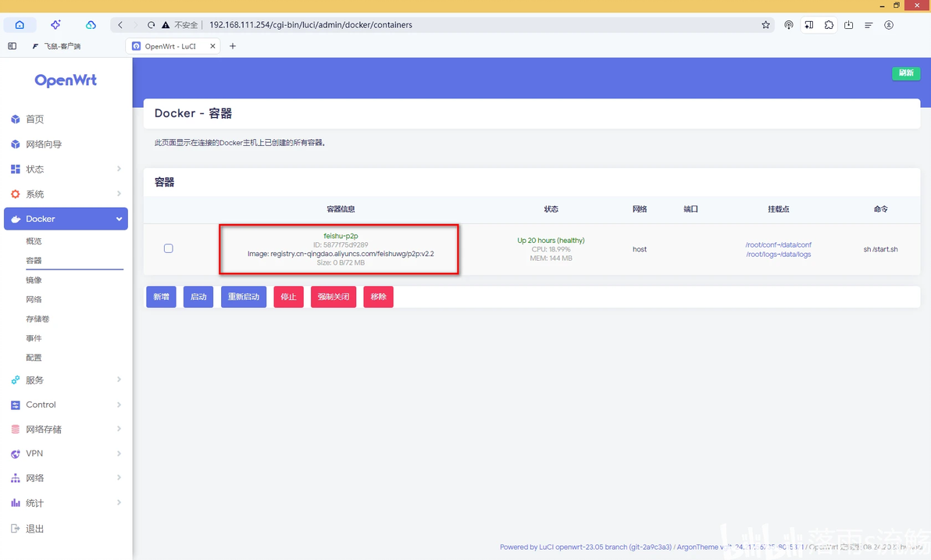Expand the 统计 sidebar menu
931x560 pixels.
[66, 503]
